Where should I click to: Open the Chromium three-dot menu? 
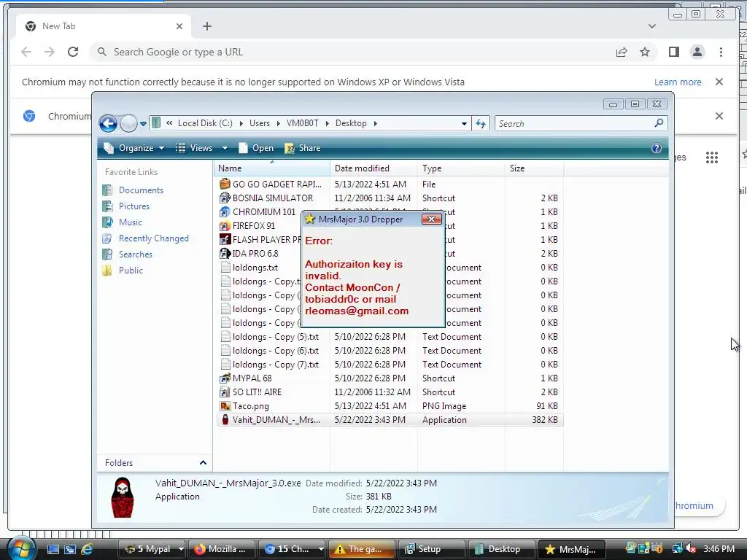point(721,52)
